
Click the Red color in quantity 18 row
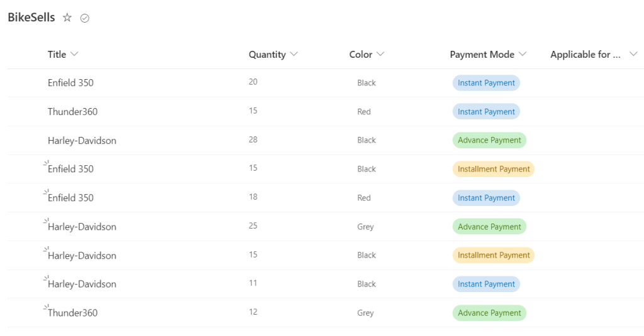point(364,198)
